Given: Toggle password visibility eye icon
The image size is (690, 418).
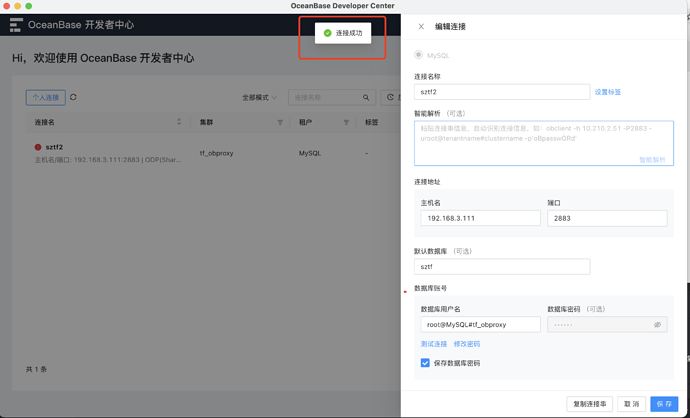Looking at the screenshot, I should (x=657, y=325).
